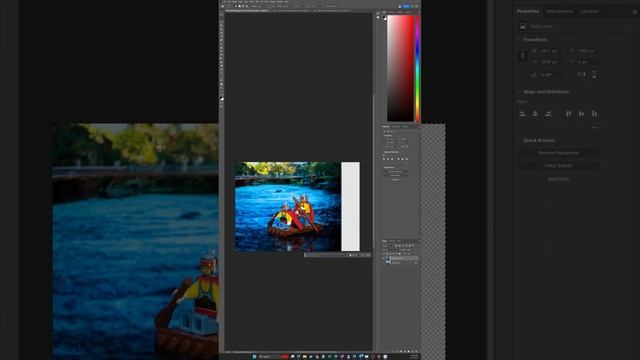Toggle the width-height link constraint icon

coord(522,56)
